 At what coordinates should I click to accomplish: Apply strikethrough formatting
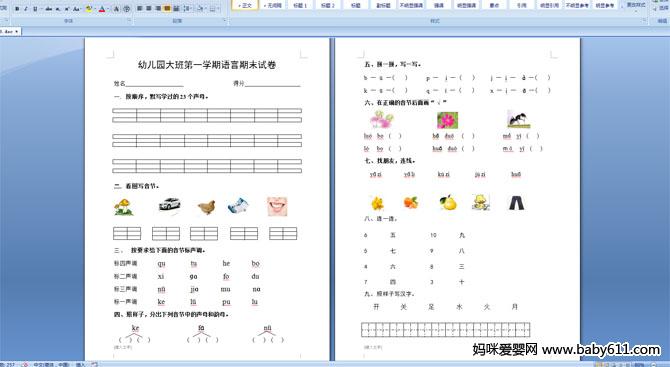tap(49, 9)
